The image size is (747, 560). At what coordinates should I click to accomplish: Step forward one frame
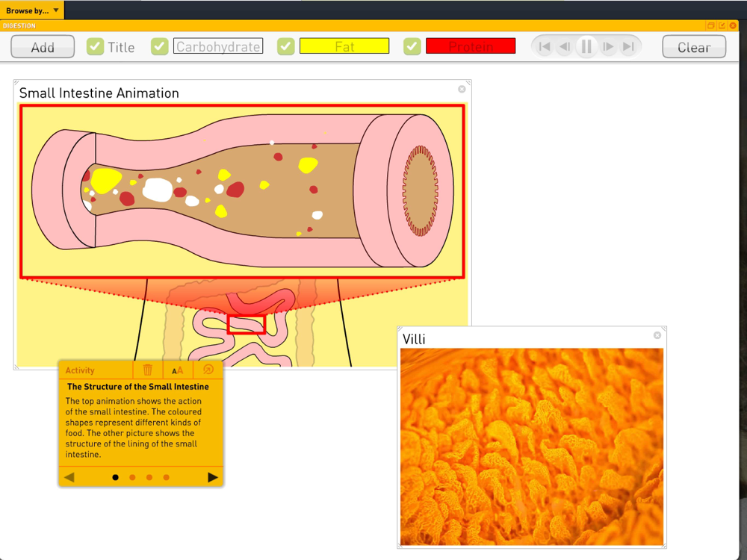click(608, 46)
